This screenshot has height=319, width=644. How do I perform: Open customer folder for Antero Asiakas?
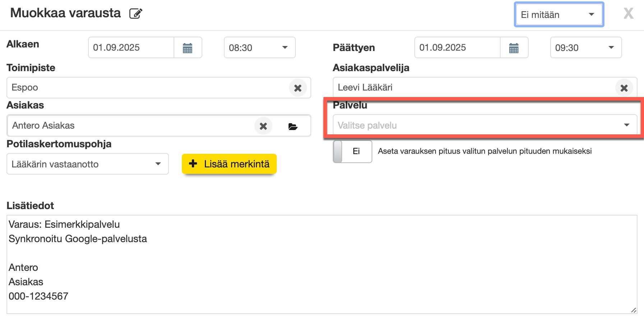coord(293,126)
